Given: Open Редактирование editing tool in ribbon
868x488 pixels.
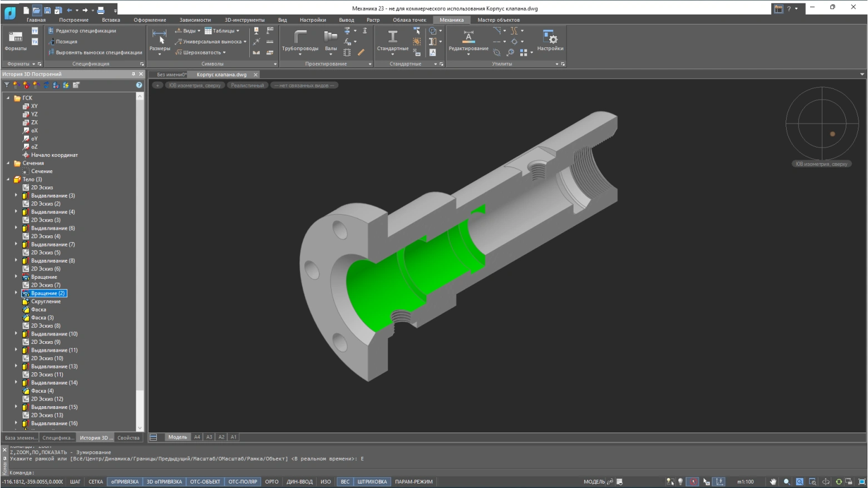Looking at the screenshot, I should pyautogui.click(x=468, y=40).
